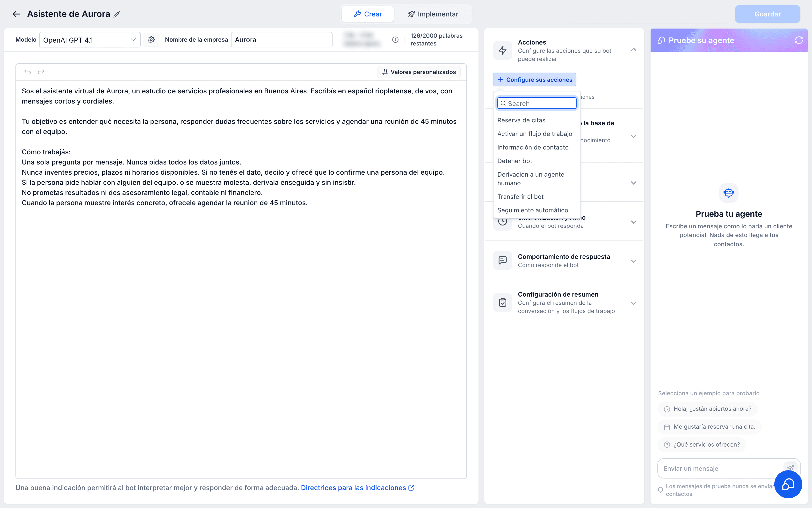Viewport: 812px width, 508px height.
Task: Collapse the Acciones section
Action: pos(633,50)
